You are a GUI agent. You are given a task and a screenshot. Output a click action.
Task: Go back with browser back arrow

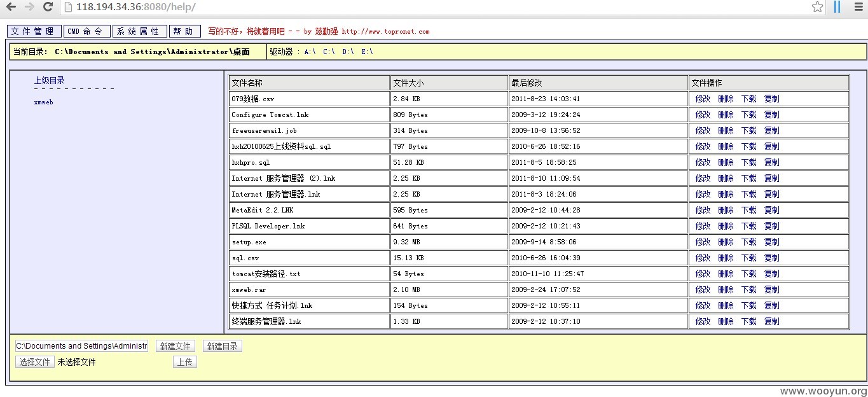coord(11,7)
